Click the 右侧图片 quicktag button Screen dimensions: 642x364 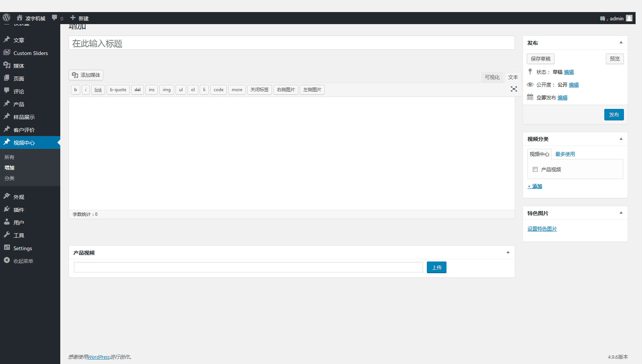click(x=286, y=90)
